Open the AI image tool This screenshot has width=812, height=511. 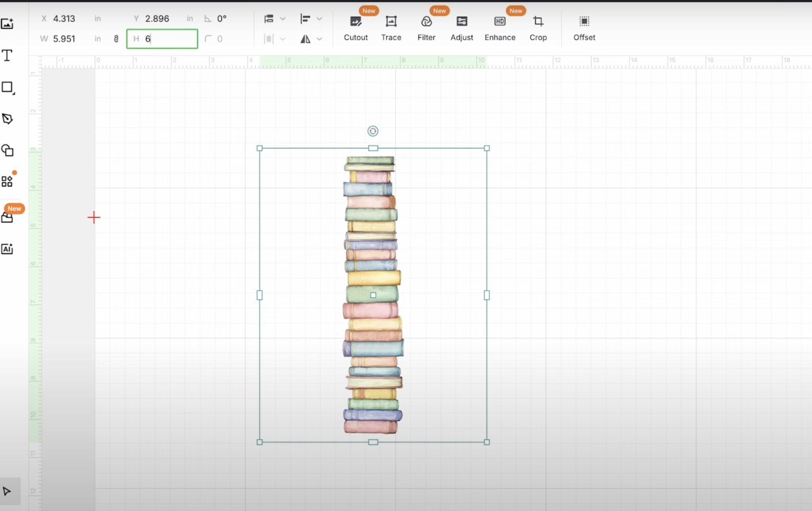(7, 249)
